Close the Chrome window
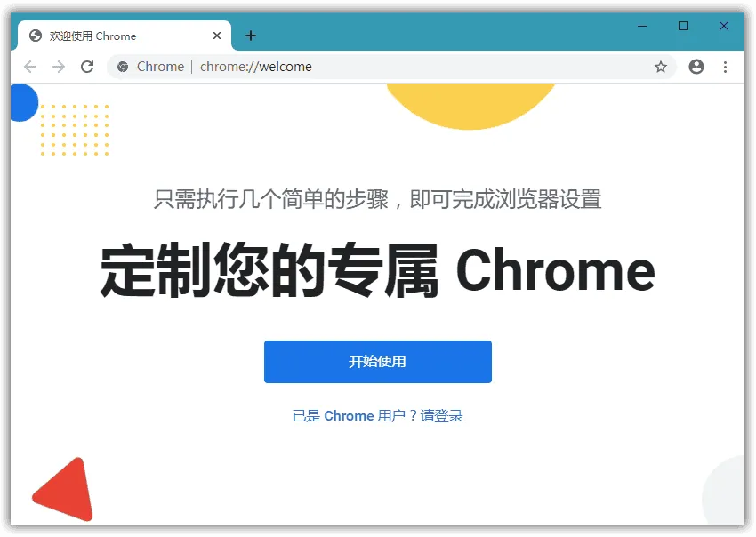 click(724, 26)
